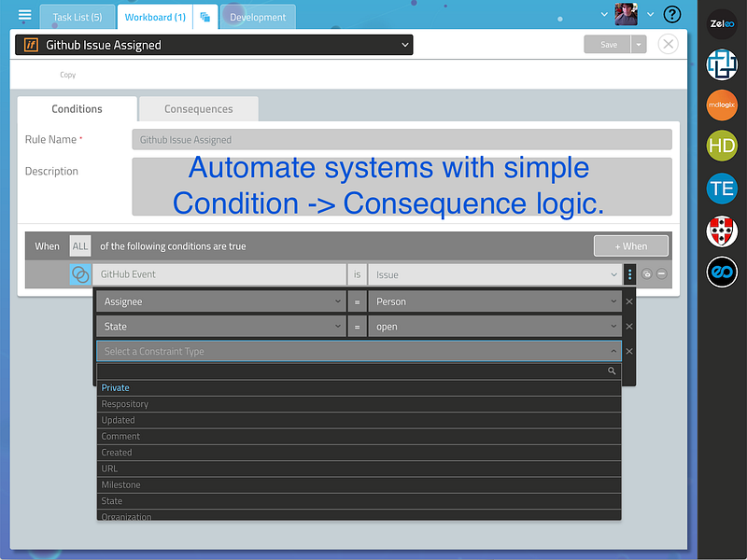This screenshot has height=560, width=747.
Task: Remove the GitHub Event condition row
Action: 662,273
